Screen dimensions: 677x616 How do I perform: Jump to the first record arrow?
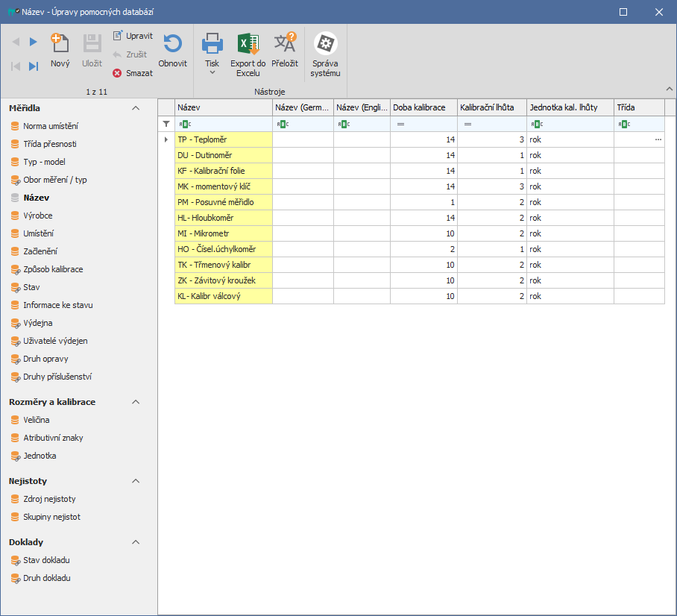(x=16, y=66)
